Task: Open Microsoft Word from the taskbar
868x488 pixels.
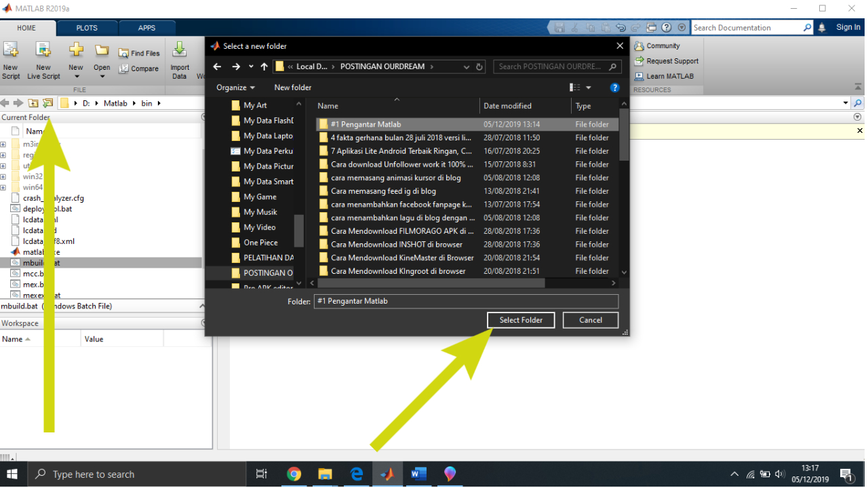Action: [418, 474]
